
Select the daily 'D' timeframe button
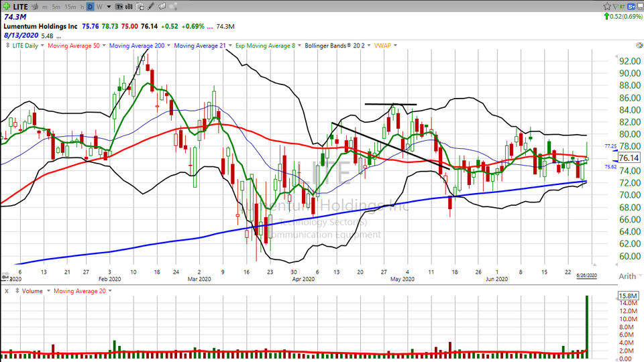tap(90, 7)
